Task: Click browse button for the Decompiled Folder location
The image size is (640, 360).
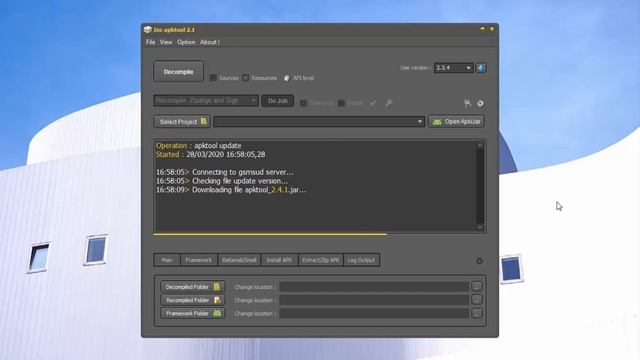Action: pyautogui.click(x=477, y=287)
